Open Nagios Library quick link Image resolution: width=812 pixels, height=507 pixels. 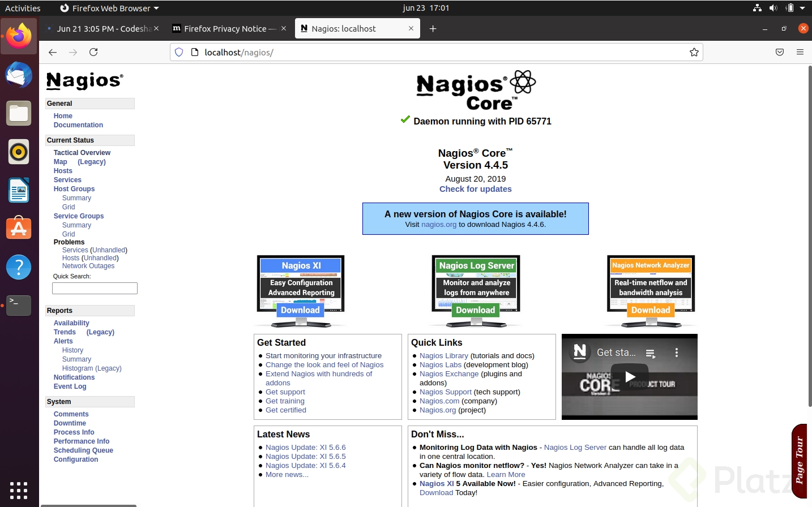[444, 356]
